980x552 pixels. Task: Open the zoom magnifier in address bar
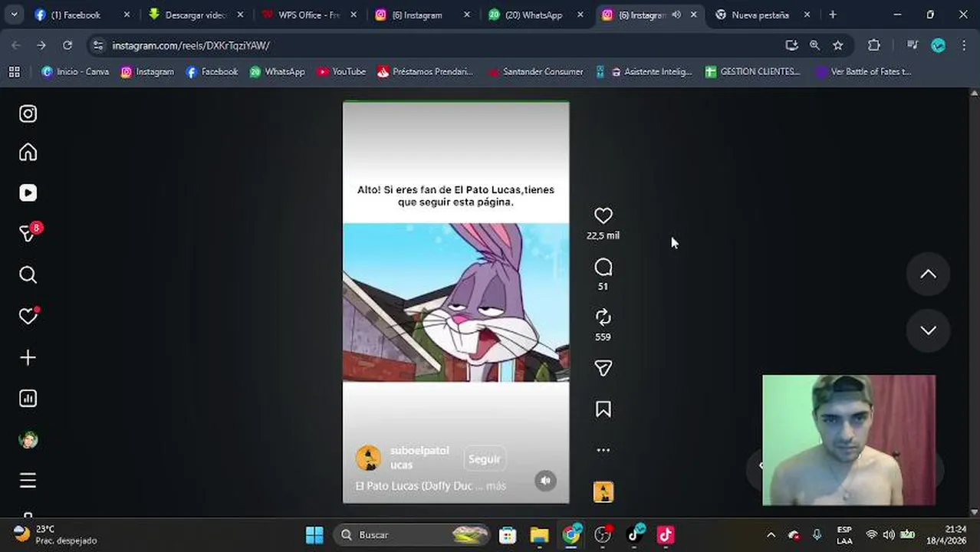click(x=814, y=45)
